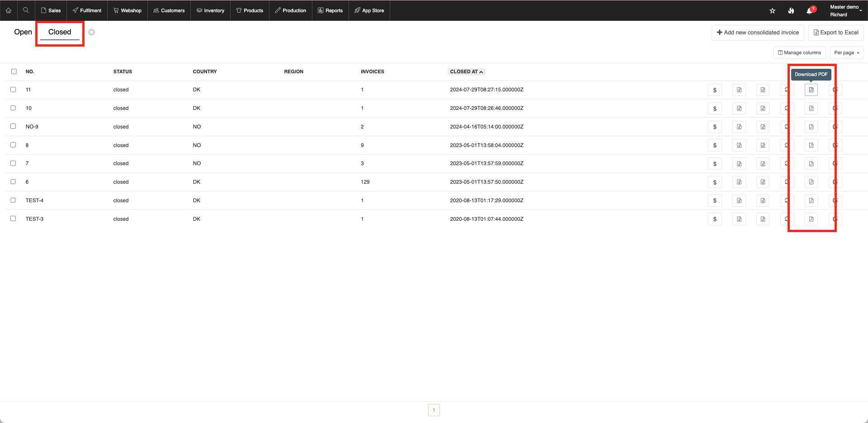868x423 pixels.
Task: Check the box for invoice TEST-3
Action: pos(13,219)
